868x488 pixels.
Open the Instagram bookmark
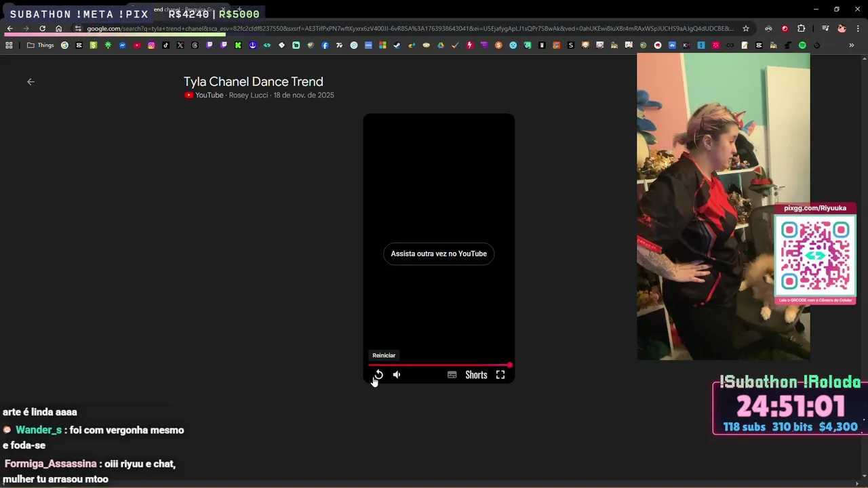[151, 45]
